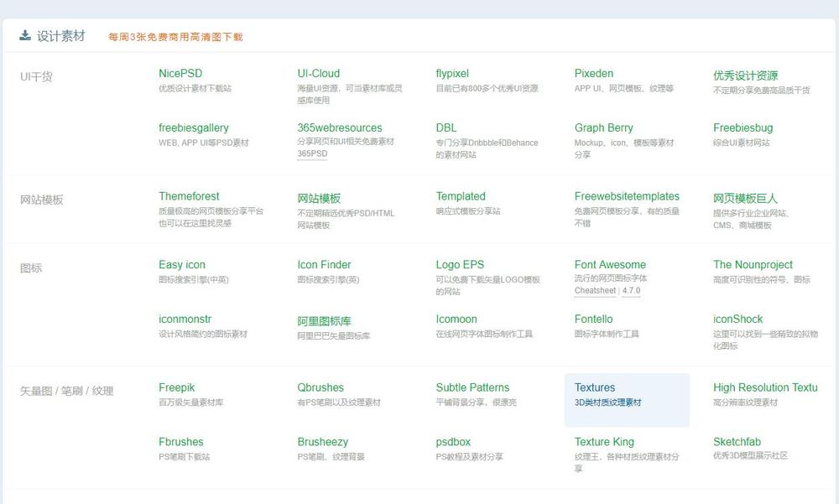Image resolution: width=839 pixels, height=504 pixels.
Task: Open The Nounproject link
Action: pyautogui.click(x=753, y=265)
